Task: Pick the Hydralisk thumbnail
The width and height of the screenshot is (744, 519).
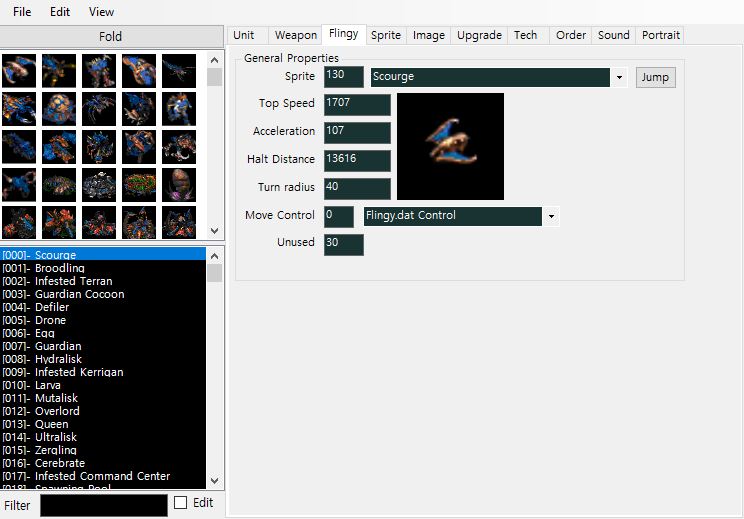Action: (139, 109)
